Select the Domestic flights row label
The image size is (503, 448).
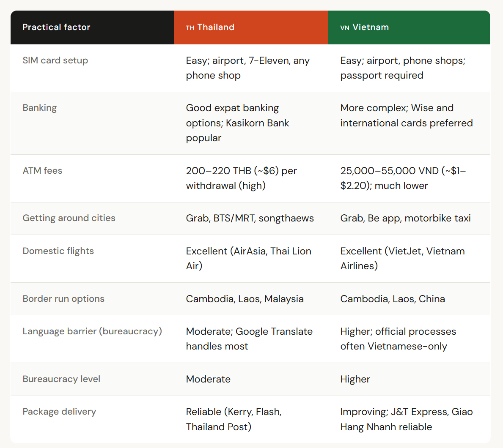(58, 251)
